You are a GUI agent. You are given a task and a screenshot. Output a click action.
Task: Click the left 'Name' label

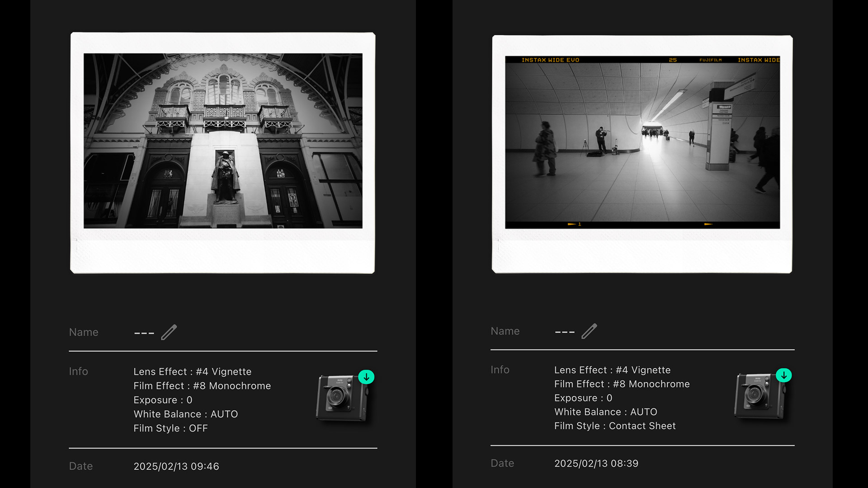(84, 332)
